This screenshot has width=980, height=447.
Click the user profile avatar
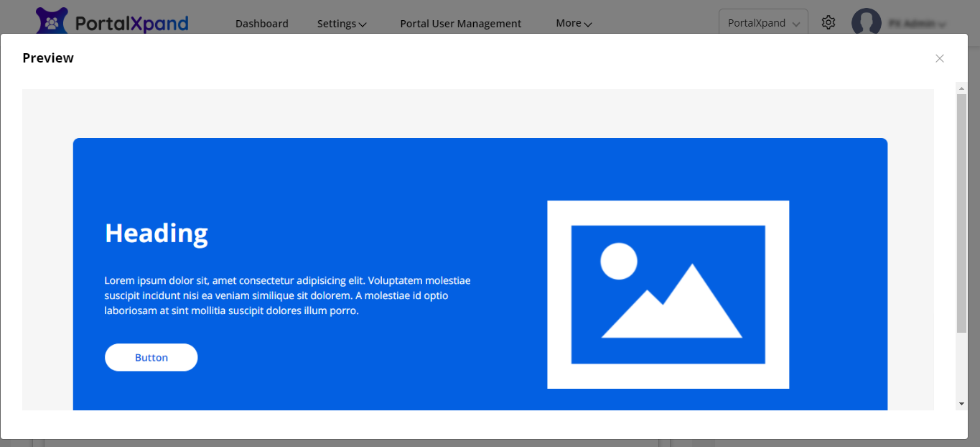click(x=866, y=22)
